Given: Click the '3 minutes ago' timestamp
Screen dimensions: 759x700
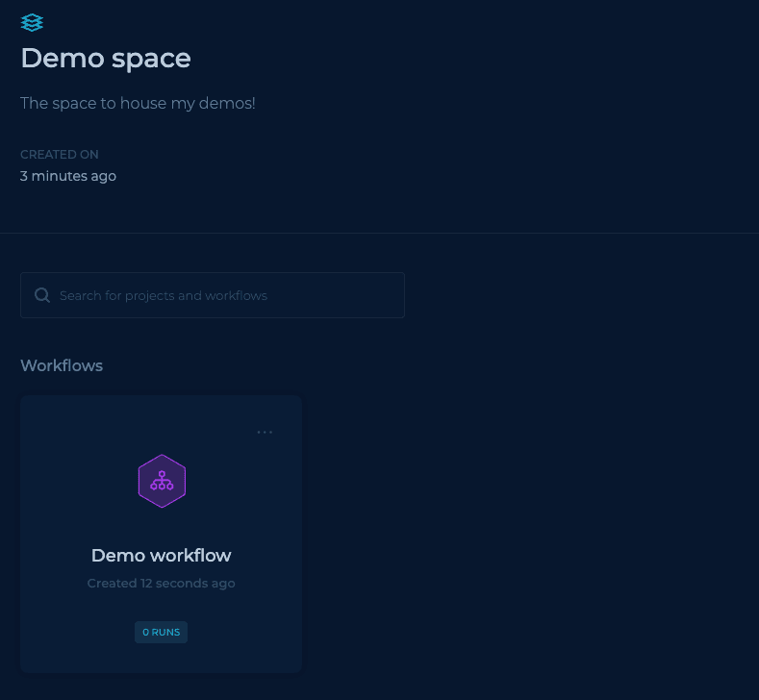Looking at the screenshot, I should [68, 176].
